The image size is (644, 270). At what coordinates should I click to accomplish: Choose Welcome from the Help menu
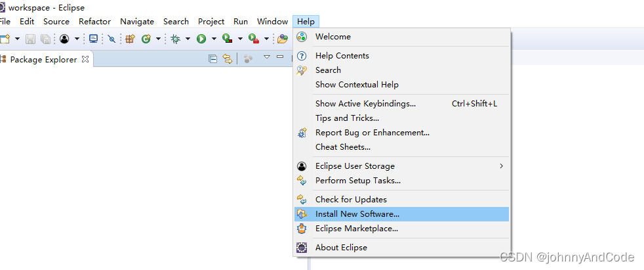point(401,37)
